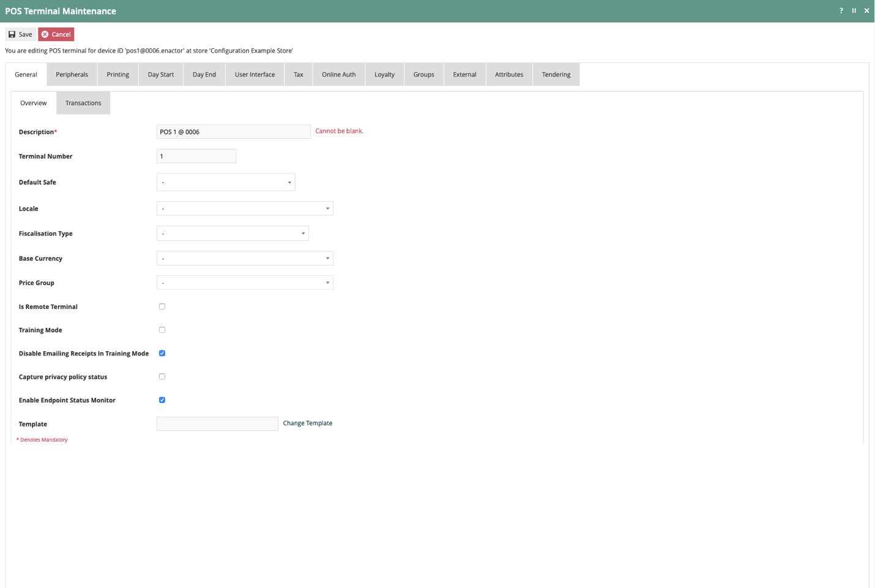Click the 'Cannot be blank.' error text
This screenshot has height=588, width=875.
[x=340, y=131]
